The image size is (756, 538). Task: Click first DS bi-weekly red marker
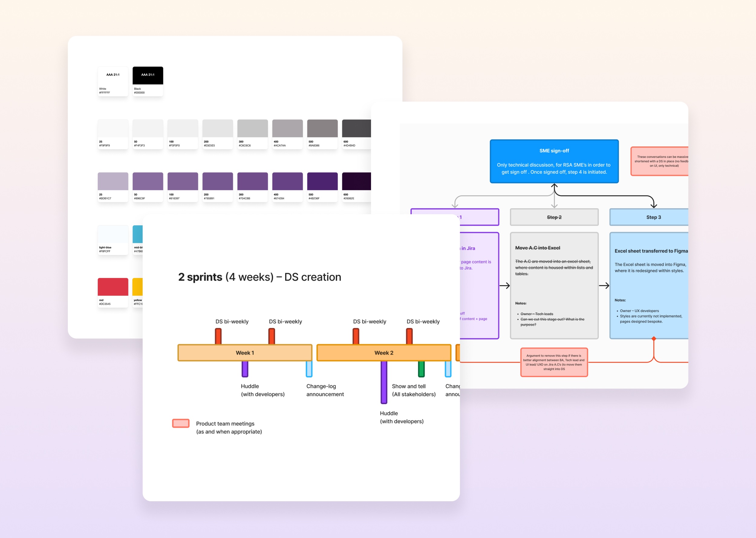(218, 336)
